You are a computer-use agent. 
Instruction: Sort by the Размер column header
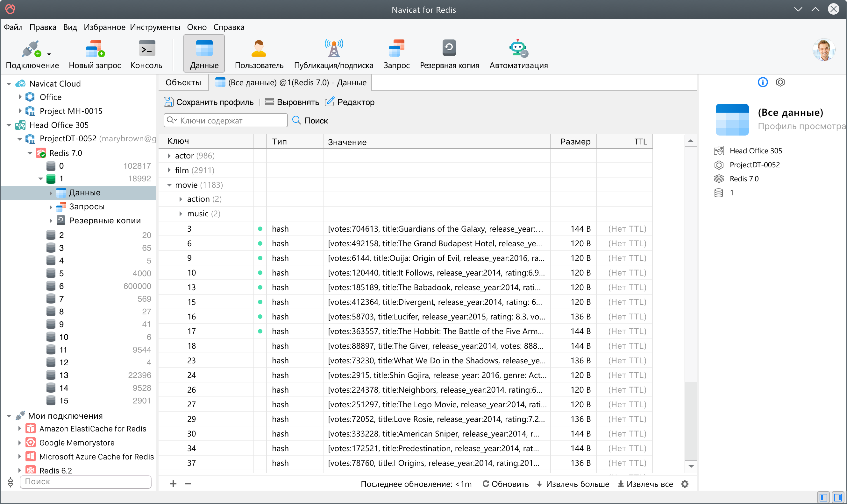[x=573, y=142]
